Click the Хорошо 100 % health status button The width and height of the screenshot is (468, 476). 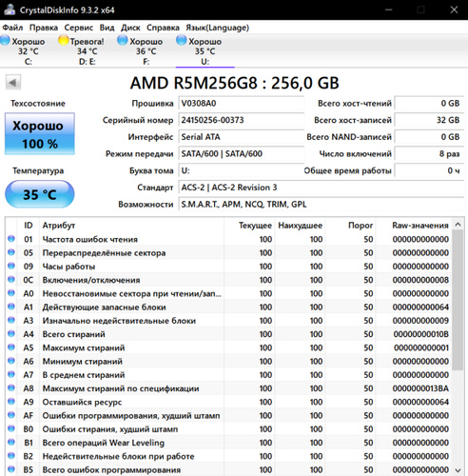tap(40, 134)
